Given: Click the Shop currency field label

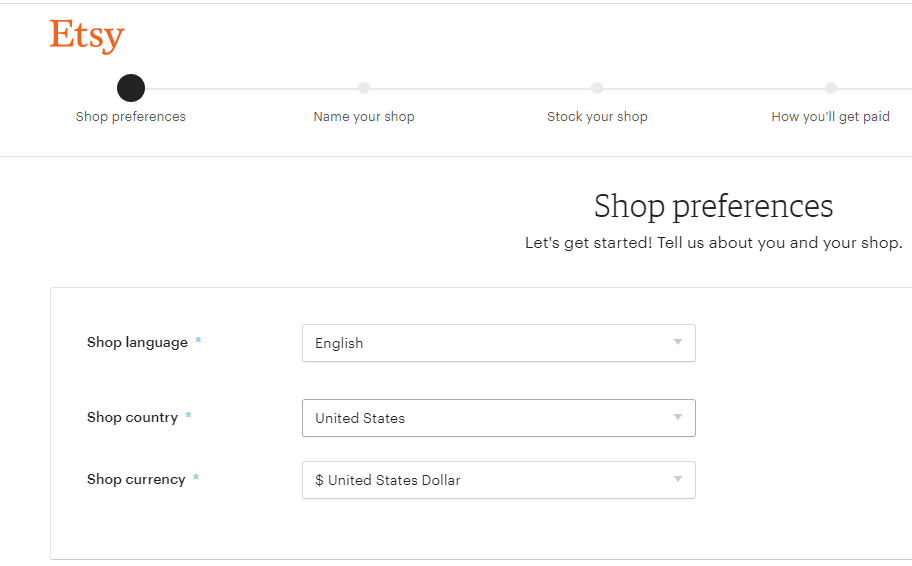Looking at the screenshot, I should tap(136, 480).
